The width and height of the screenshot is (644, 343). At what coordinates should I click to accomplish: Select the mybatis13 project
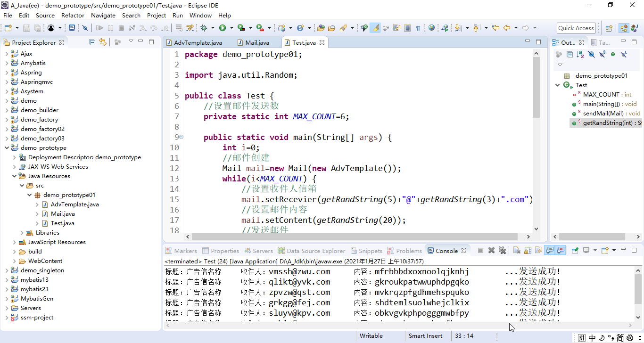pyautogui.click(x=34, y=280)
